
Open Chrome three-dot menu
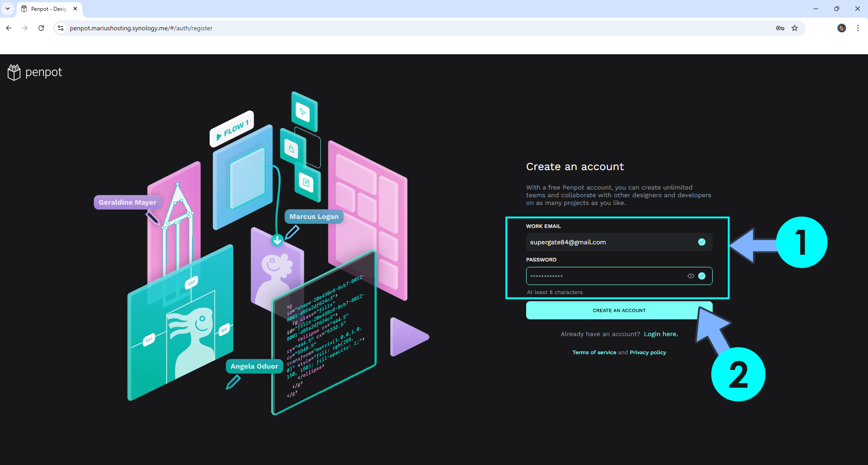[858, 28]
